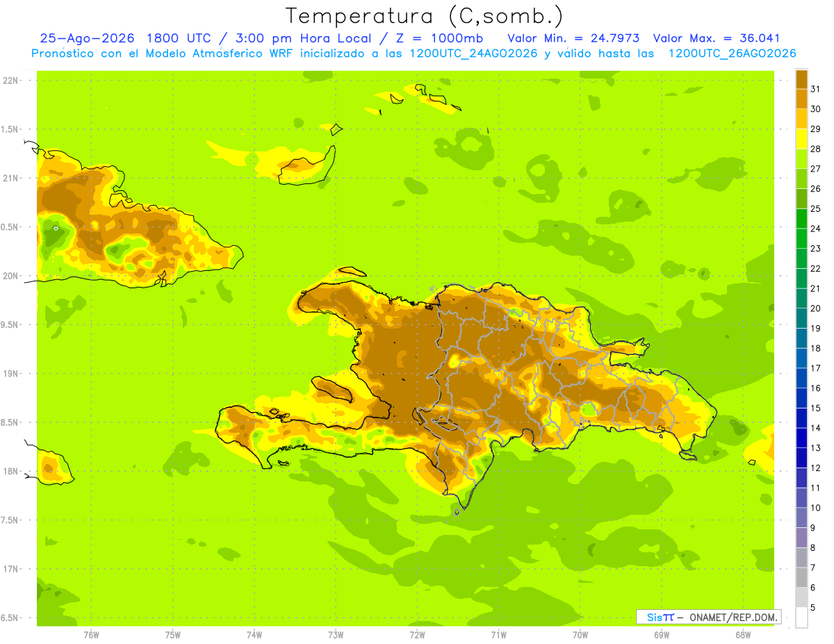This screenshot has width=834, height=644.
Task: Click the '17N' latitude label
Action: click(10, 569)
